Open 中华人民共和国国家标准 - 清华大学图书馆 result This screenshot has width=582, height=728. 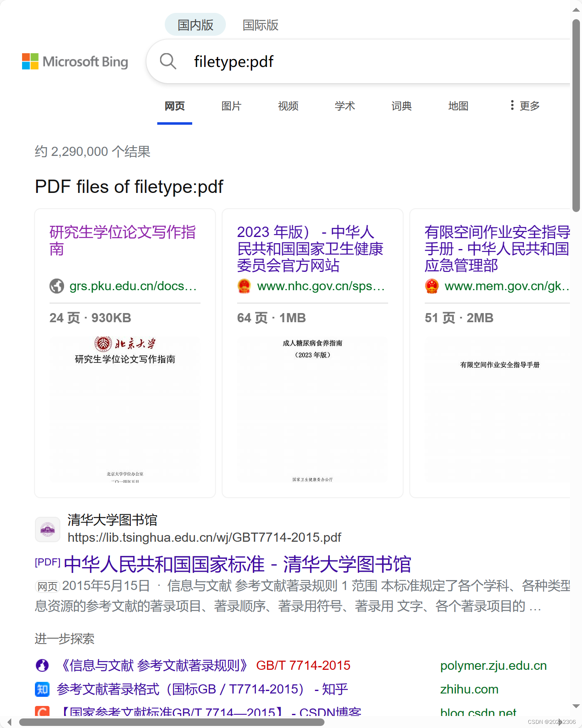click(237, 564)
